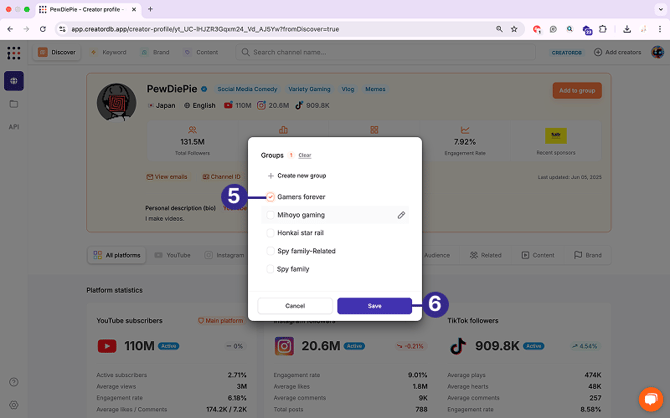Click the Add to group button
670x418 pixels.
pyautogui.click(x=577, y=91)
